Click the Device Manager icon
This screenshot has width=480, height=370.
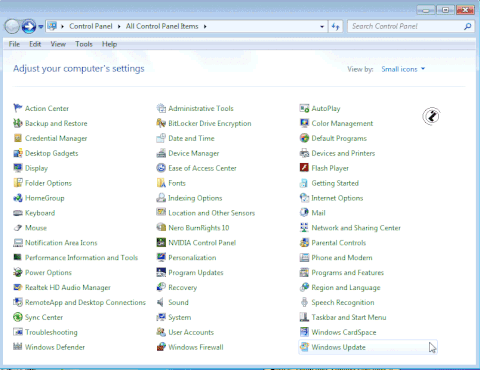pyautogui.click(x=161, y=153)
